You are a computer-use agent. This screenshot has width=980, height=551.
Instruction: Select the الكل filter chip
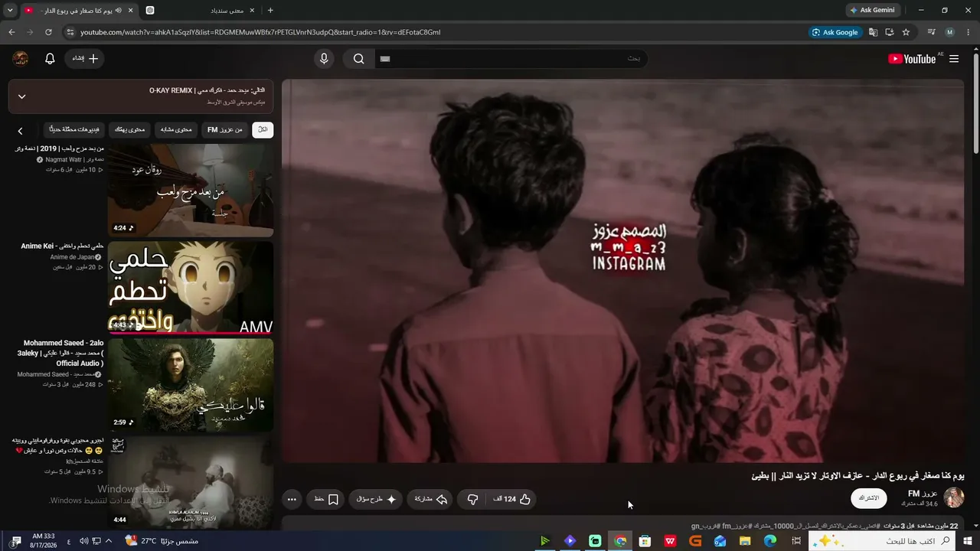[263, 130]
